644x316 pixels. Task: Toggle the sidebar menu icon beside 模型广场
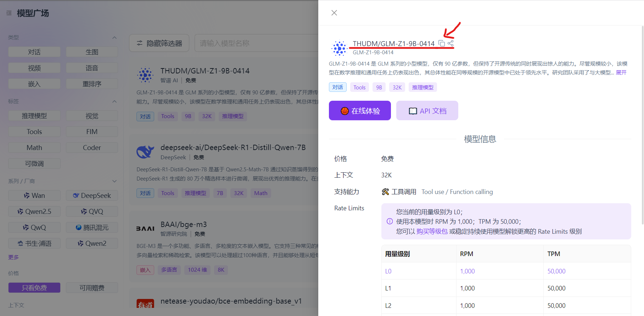pyautogui.click(x=9, y=13)
